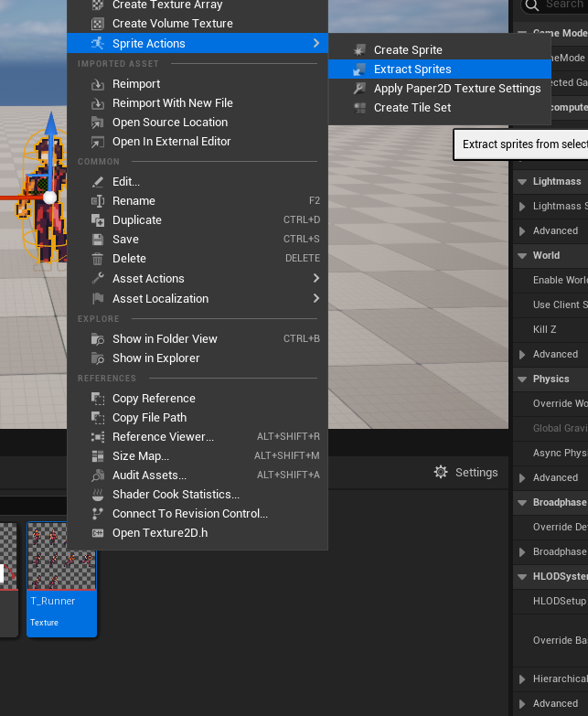Collapse the Lightmass section
Screen dimensions: 588x716
click(x=522, y=182)
